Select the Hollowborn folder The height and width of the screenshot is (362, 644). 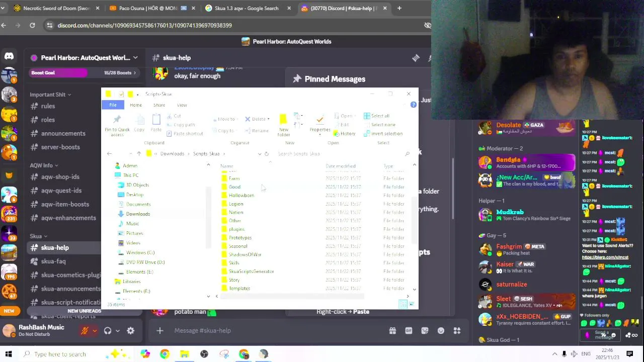pyautogui.click(x=241, y=195)
